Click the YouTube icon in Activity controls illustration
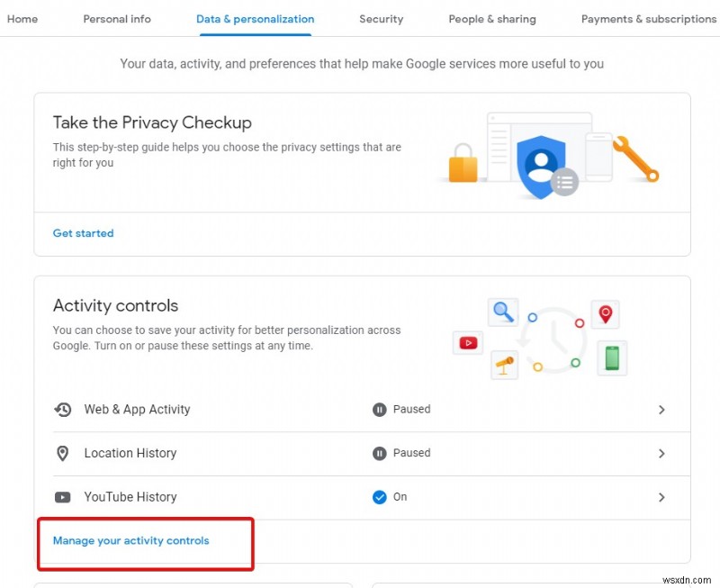 tap(468, 342)
